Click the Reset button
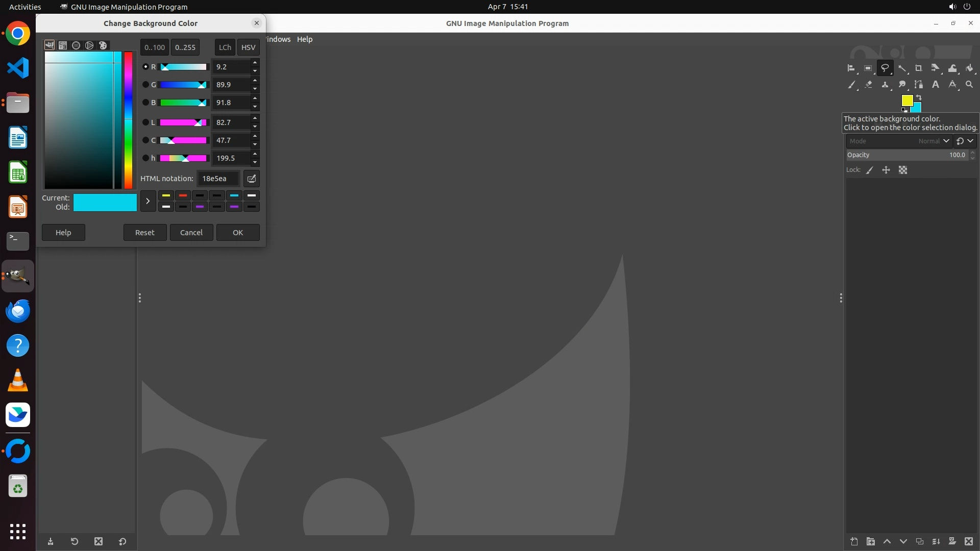Image resolution: width=980 pixels, height=551 pixels. pos(144,233)
